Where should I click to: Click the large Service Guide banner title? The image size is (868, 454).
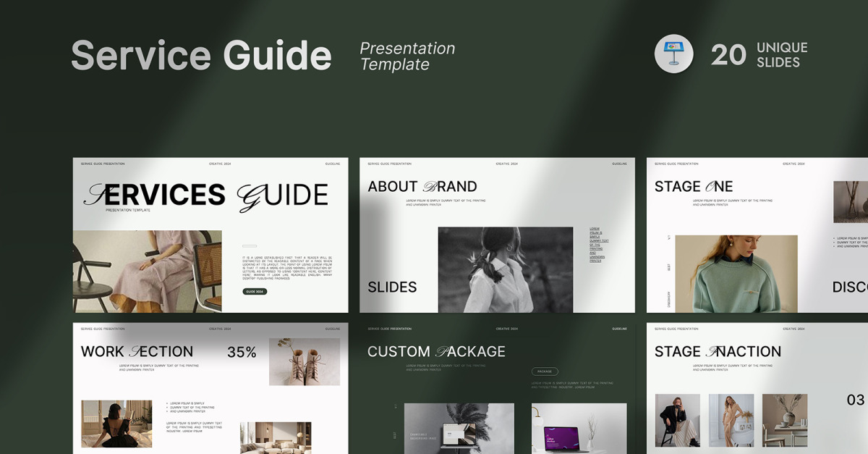201,56
